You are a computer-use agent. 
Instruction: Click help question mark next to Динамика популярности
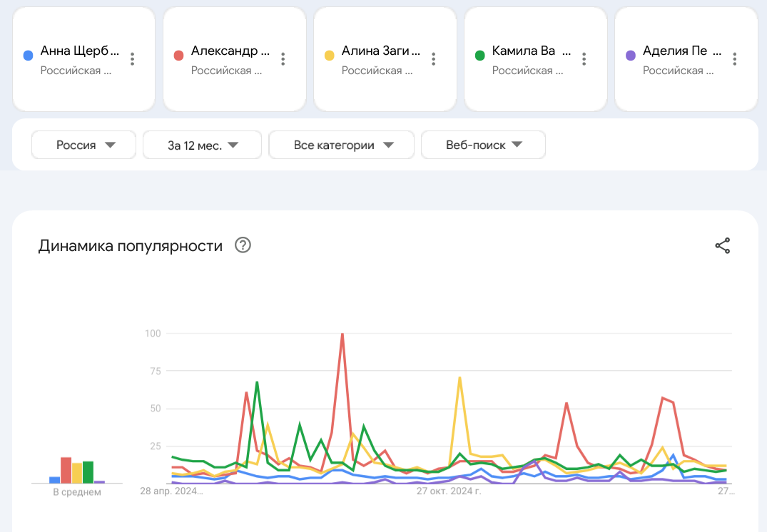coord(243,246)
